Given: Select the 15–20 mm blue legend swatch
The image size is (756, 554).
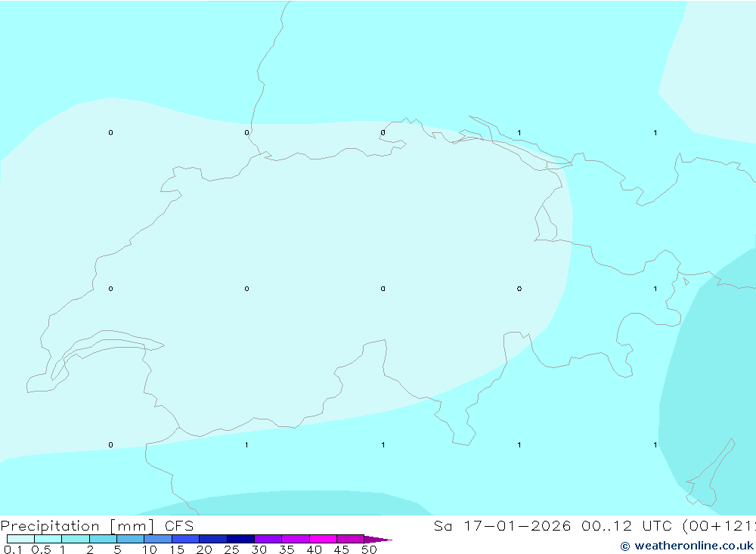Looking at the screenshot, I should 186,539.
